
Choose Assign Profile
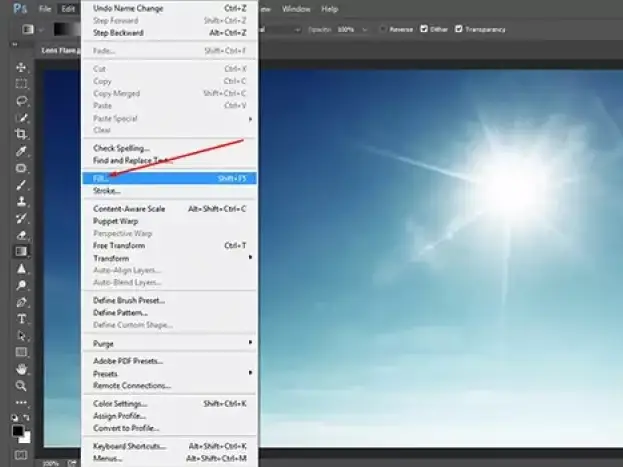pyautogui.click(x=170, y=416)
